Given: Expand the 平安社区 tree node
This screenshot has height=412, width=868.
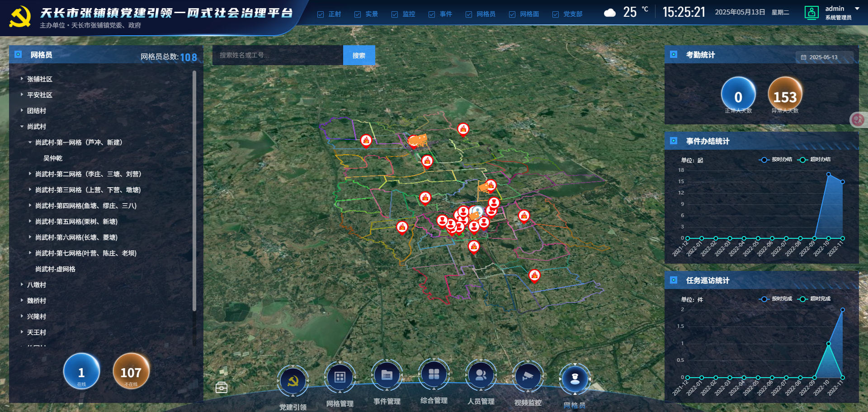Looking at the screenshot, I should tap(22, 95).
